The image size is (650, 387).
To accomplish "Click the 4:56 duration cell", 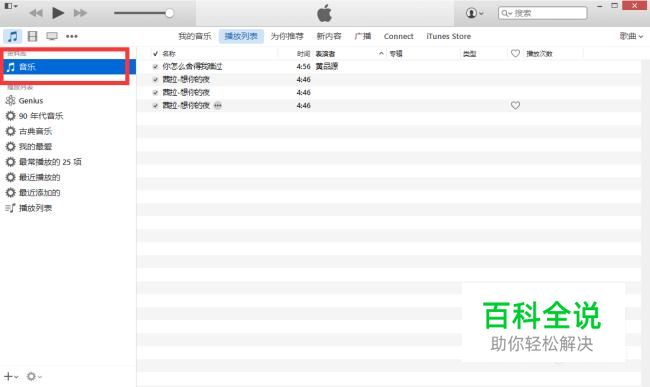I will (303, 66).
